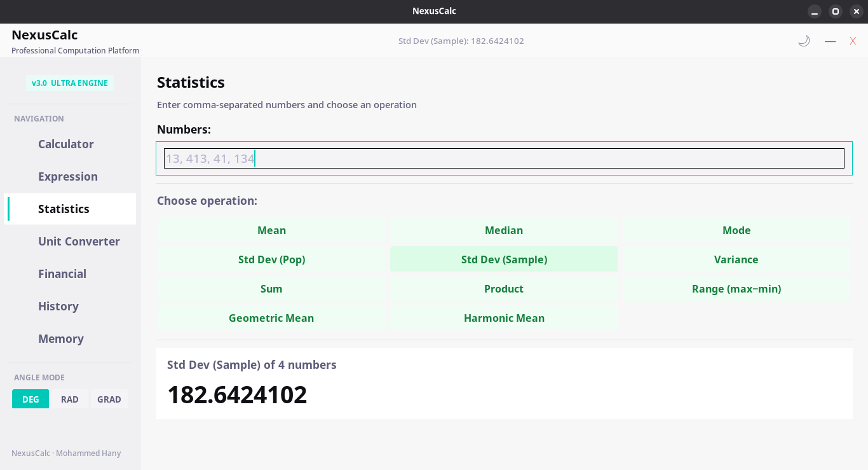The image size is (868, 470).
Task: Go to the Expression section
Action: pyautogui.click(x=70, y=177)
